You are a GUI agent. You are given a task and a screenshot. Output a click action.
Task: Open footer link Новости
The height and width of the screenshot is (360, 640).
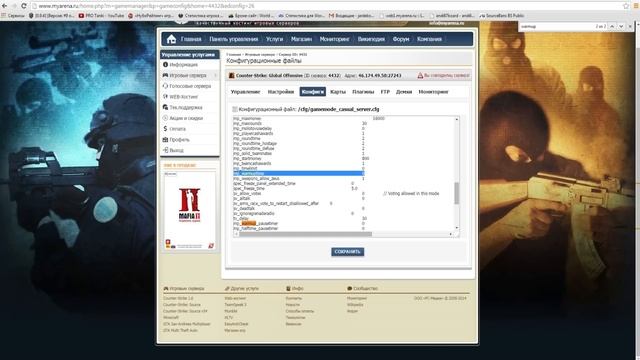tap(293, 304)
